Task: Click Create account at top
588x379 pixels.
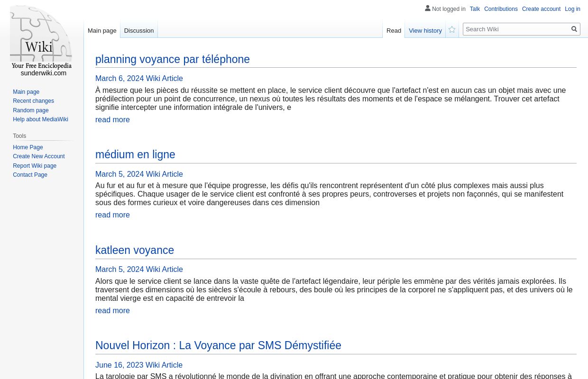Action: [x=541, y=9]
